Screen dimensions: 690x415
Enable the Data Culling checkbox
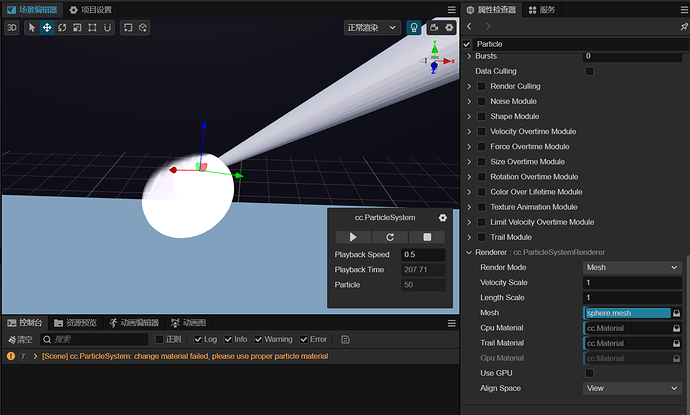pos(589,71)
